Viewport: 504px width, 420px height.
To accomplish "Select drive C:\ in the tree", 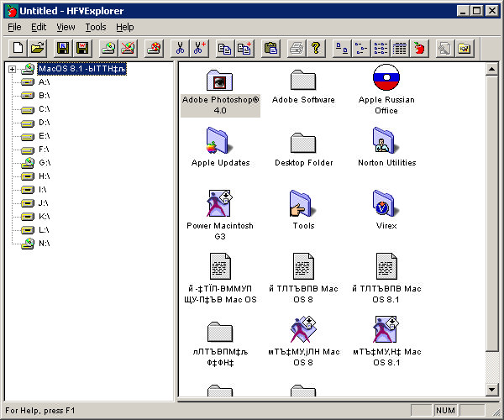I will [x=44, y=109].
